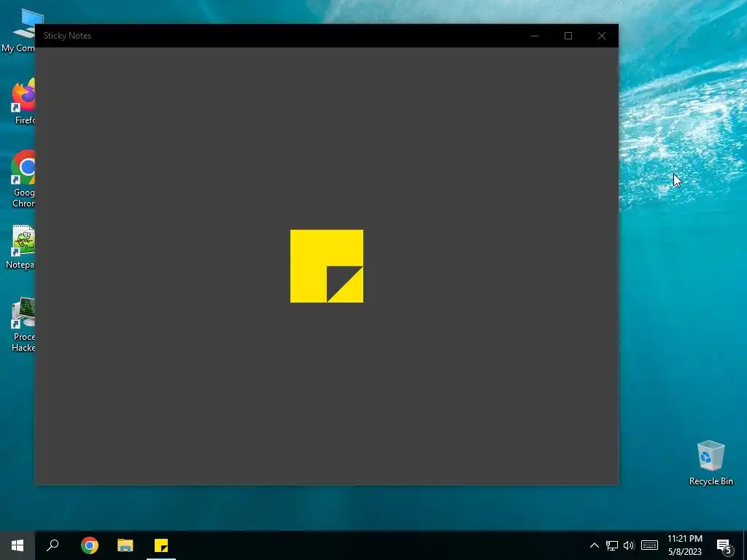Minimize the Sticky Notes window
This screenshot has width=747, height=560.
[535, 36]
